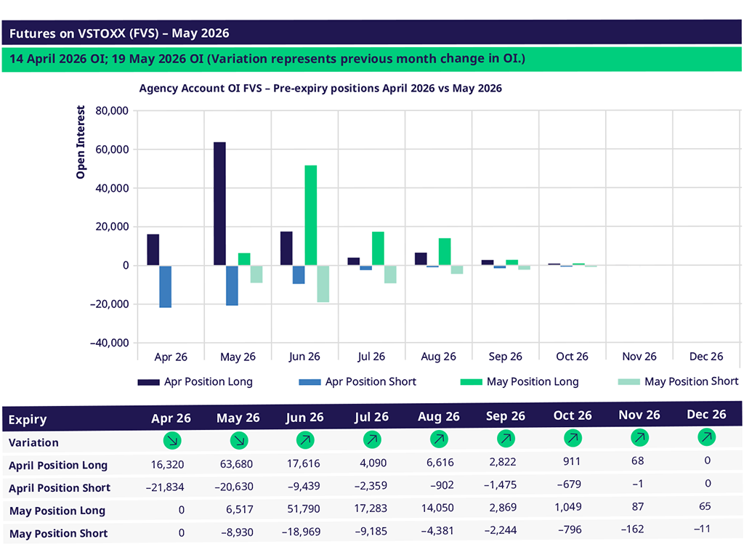
Task: Click the Apr 26 variation down-arrow icon
Action: click(x=171, y=440)
